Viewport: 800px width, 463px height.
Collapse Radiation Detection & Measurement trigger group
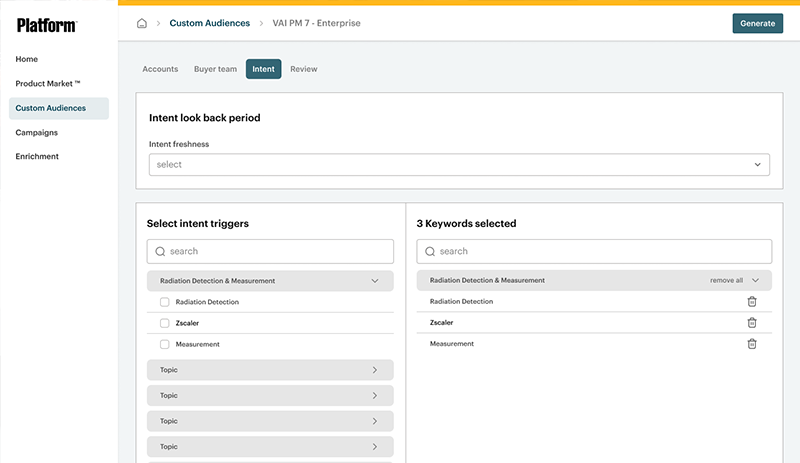pyautogui.click(x=375, y=281)
